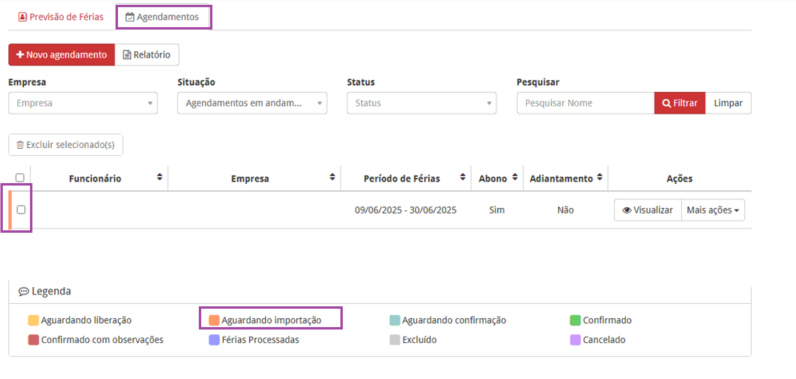This screenshot has height=379, width=796.
Task: Tick the checkbox on the 09/06/2025 row
Action: (x=21, y=210)
